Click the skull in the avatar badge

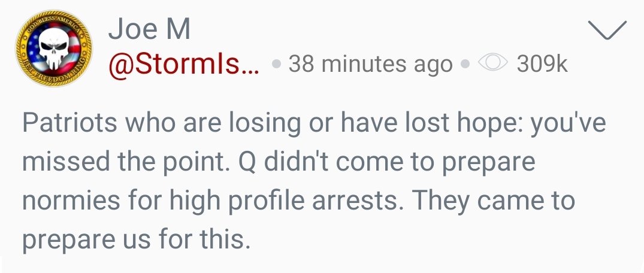(x=49, y=49)
